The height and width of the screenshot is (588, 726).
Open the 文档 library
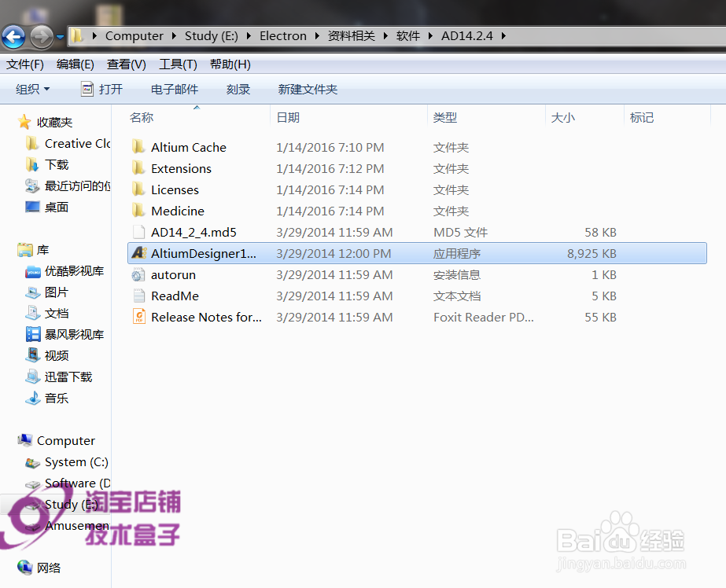coord(47,313)
